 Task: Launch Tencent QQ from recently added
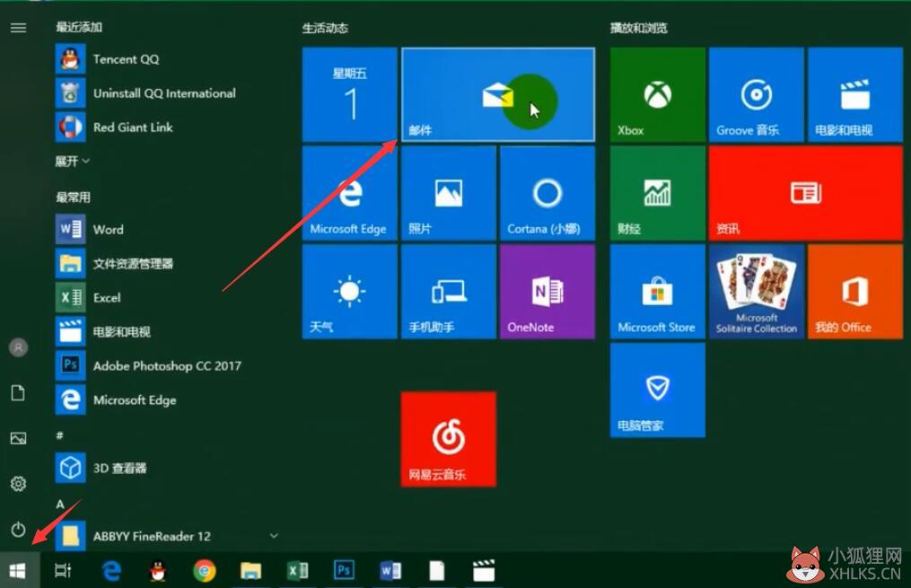point(165,59)
